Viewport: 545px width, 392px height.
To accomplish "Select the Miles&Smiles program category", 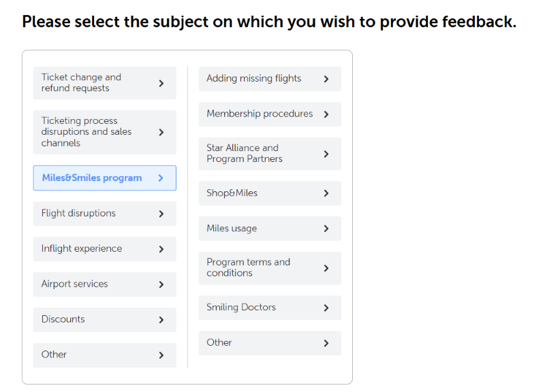I will pos(92,178).
